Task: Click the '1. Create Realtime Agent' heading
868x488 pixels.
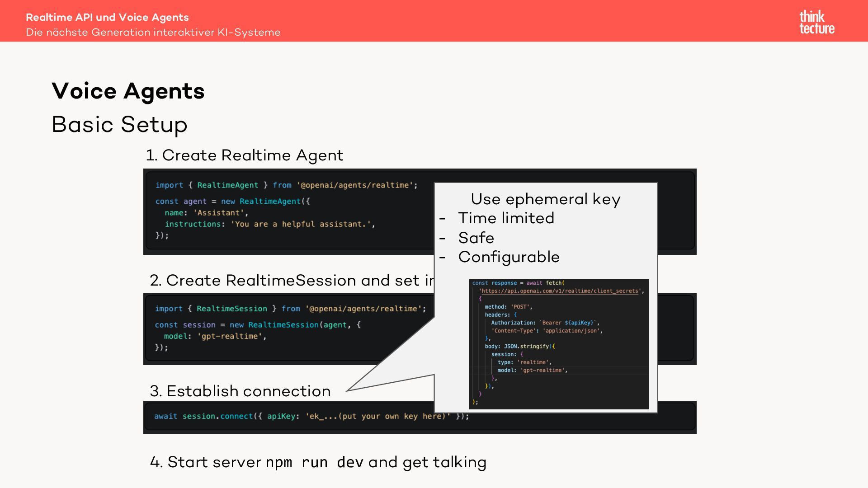Action: pyautogui.click(x=244, y=155)
